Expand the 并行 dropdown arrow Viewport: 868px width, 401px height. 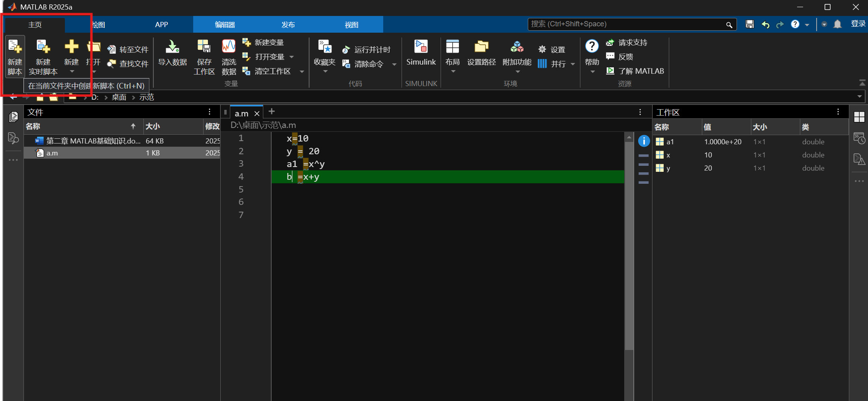[x=573, y=64]
